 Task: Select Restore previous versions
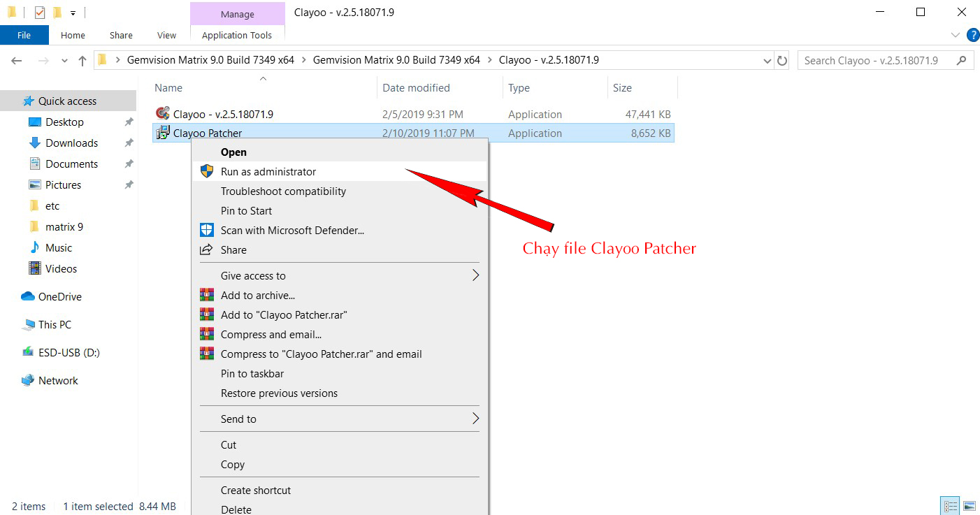click(x=339, y=393)
